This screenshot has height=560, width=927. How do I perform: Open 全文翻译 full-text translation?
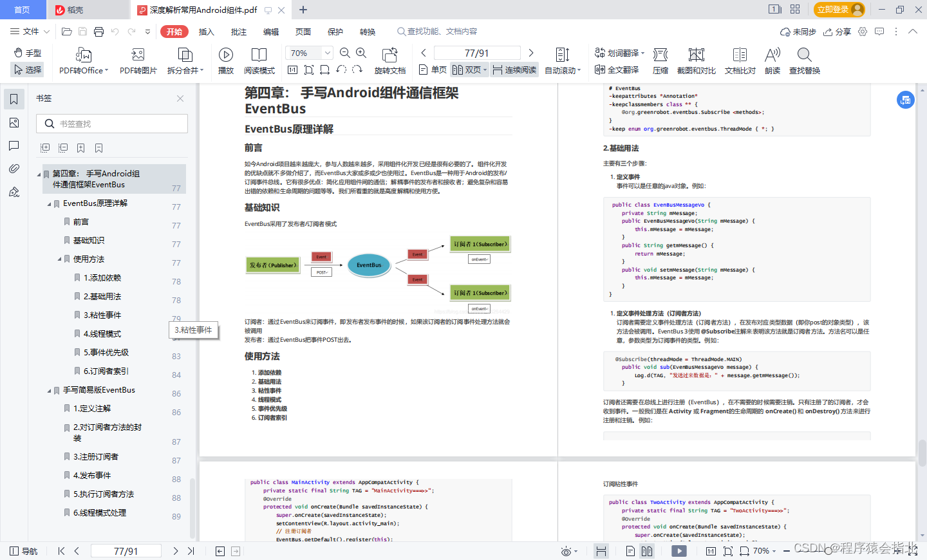(x=617, y=70)
